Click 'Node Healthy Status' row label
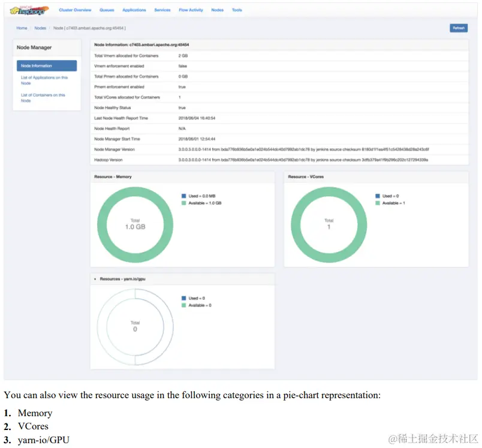 [113, 108]
